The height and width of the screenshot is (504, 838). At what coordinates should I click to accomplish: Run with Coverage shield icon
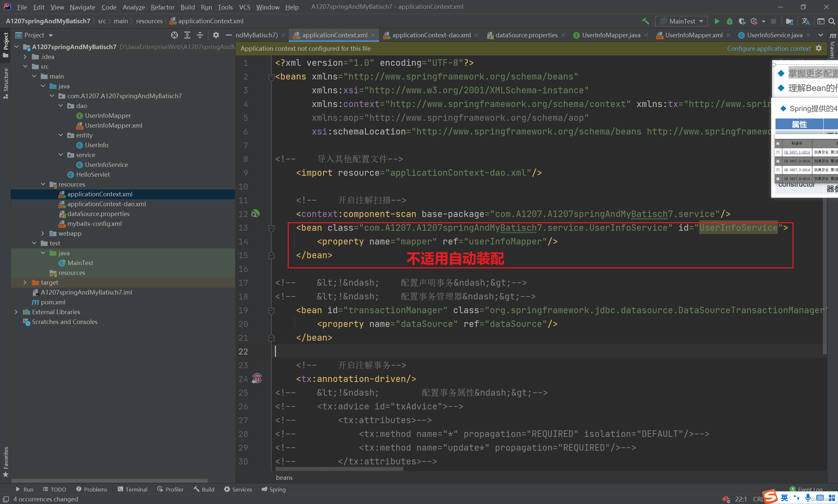[x=742, y=21]
